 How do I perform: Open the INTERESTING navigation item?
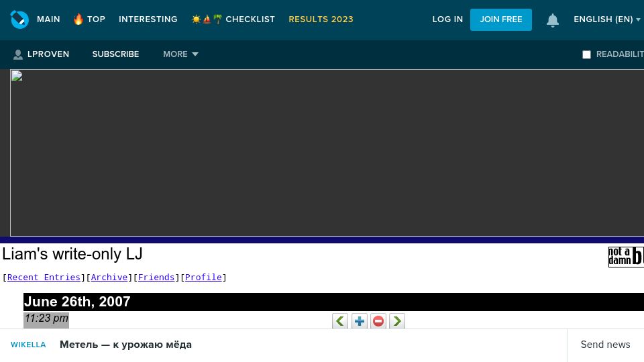coord(148,19)
